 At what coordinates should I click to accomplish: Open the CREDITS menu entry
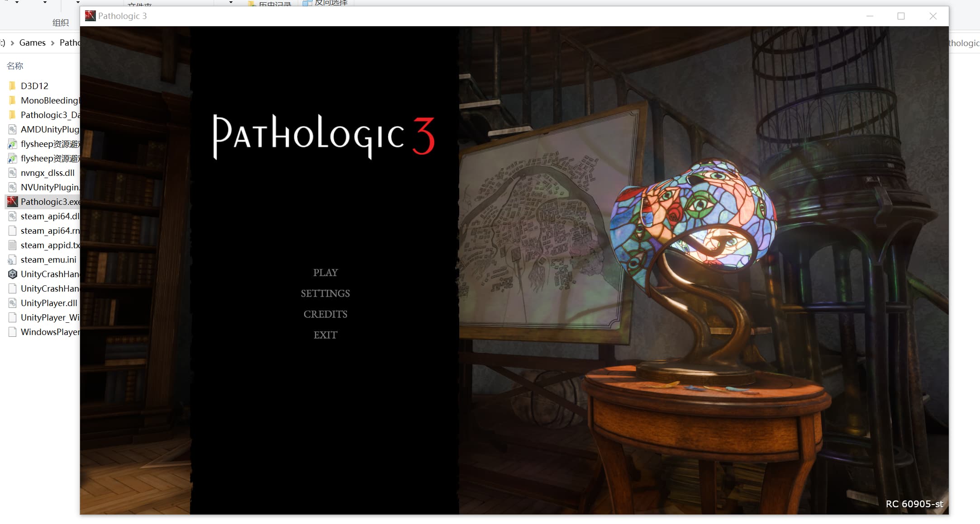point(325,314)
